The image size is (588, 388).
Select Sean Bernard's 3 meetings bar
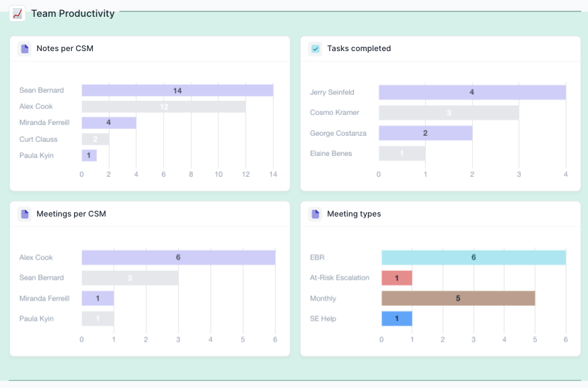tap(130, 278)
